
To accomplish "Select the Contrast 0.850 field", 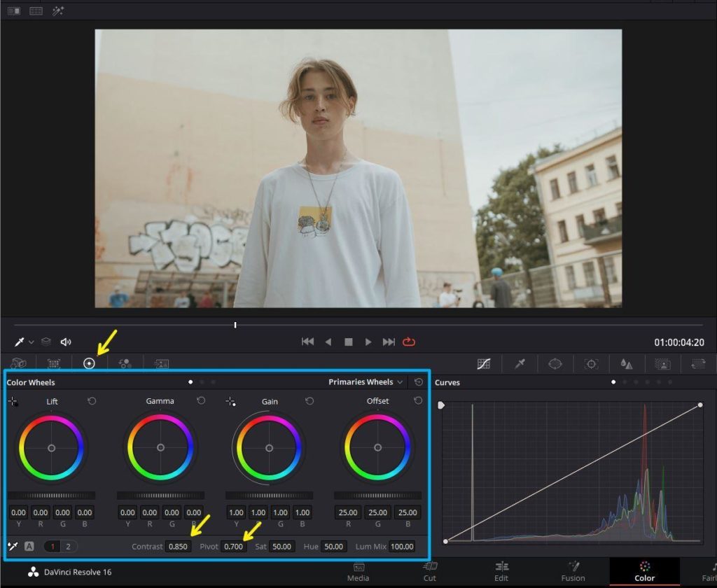I will coord(178,547).
